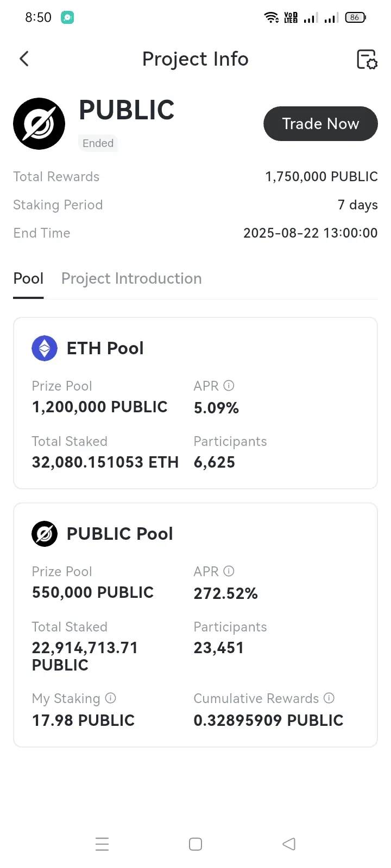The height and width of the screenshot is (868, 391).
Task: Tap the PUBLIC project logo
Action: coord(39,124)
